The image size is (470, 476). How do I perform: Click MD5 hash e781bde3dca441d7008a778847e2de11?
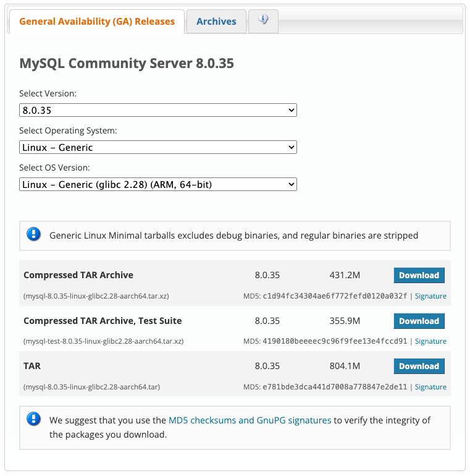click(x=335, y=387)
